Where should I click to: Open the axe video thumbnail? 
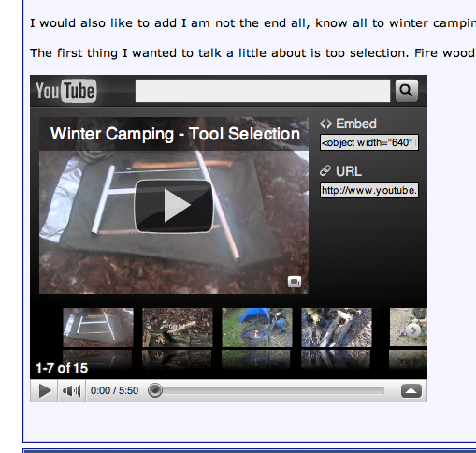tap(178, 328)
